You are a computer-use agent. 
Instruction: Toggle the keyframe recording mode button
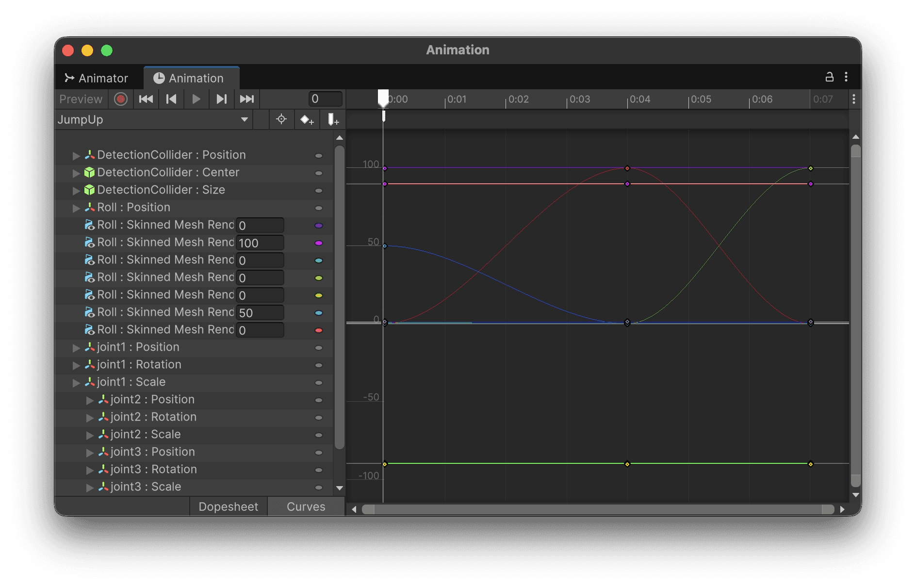pyautogui.click(x=121, y=99)
